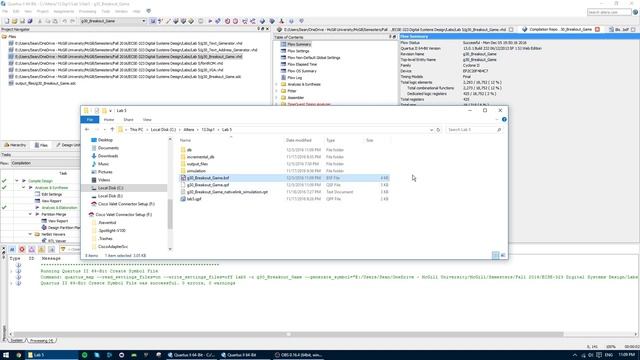Viewport: 640px width, 360px height.
Task: Toggle the purple Critical Warning messages filter
Action: click(x=31, y=249)
